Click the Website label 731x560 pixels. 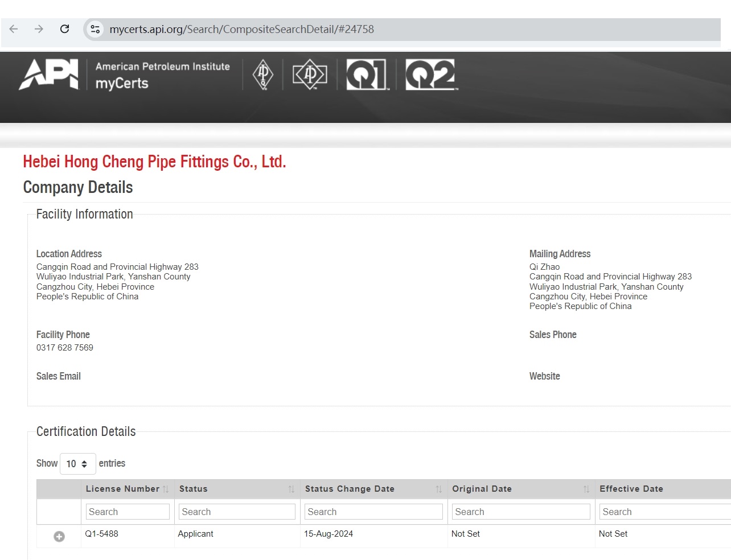[x=545, y=376]
